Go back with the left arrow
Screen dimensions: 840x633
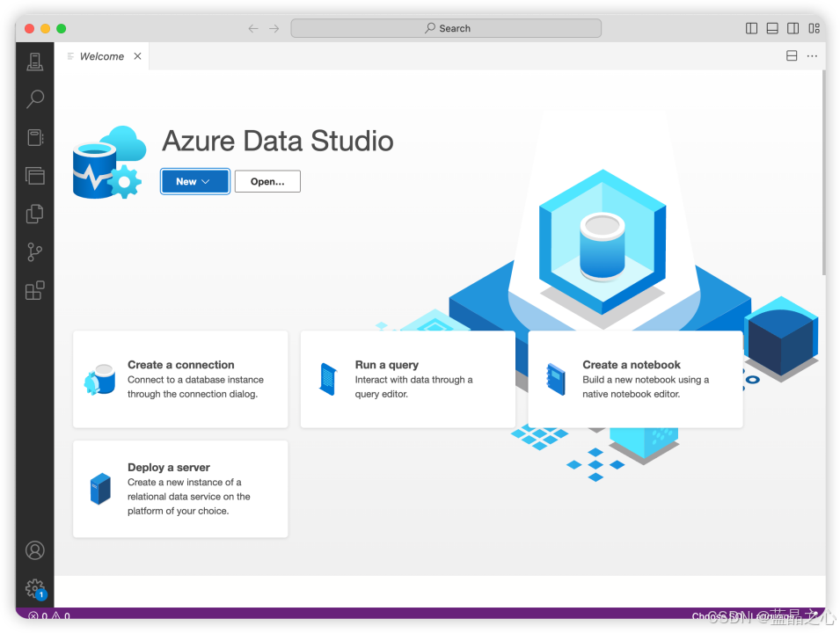253,28
